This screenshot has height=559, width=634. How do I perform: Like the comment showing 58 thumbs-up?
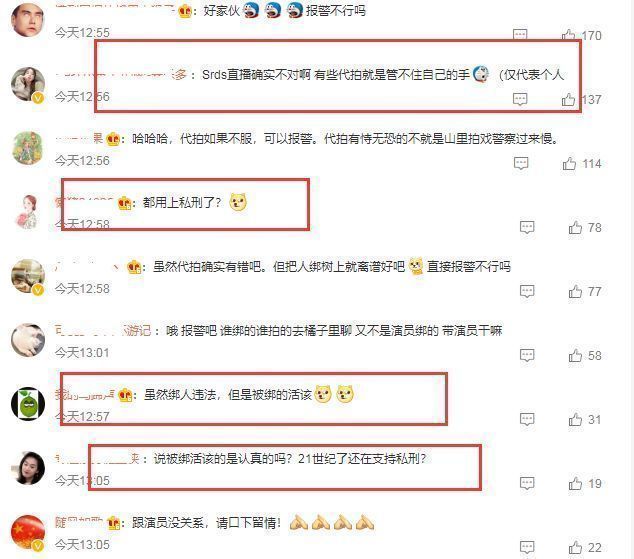click(575, 355)
